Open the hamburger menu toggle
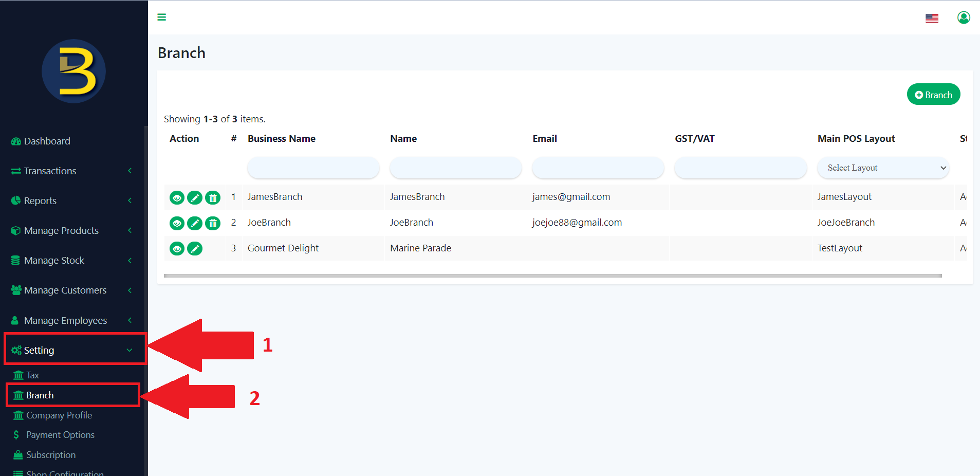The width and height of the screenshot is (980, 476). 162,17
